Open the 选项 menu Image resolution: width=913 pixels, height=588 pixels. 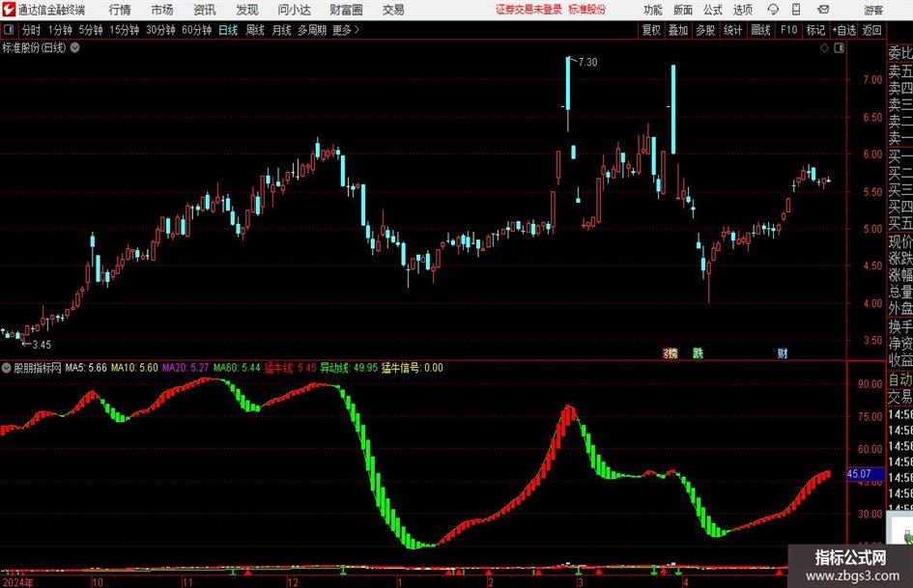coord(742,10)
